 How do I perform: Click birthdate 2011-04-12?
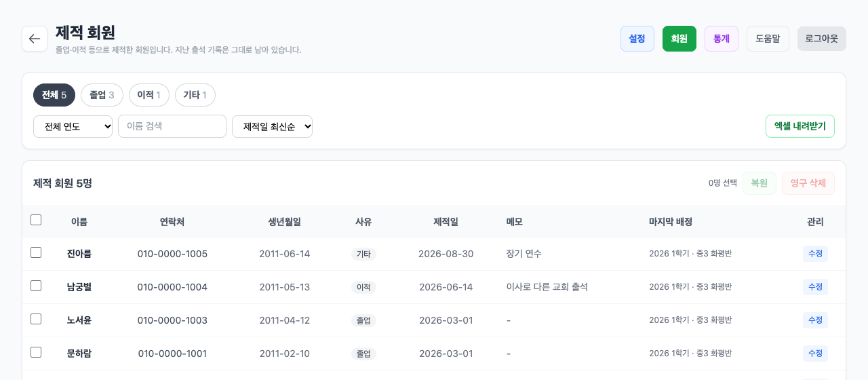click(285, 320)
